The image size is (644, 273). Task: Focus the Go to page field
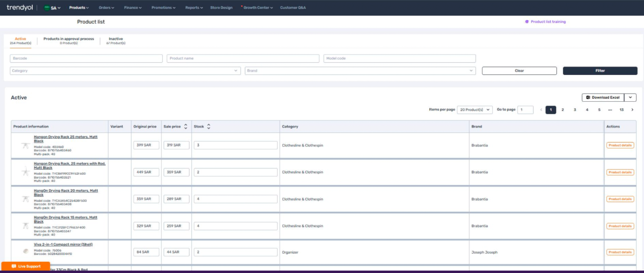pyautogui.click(x=525, y=110)
